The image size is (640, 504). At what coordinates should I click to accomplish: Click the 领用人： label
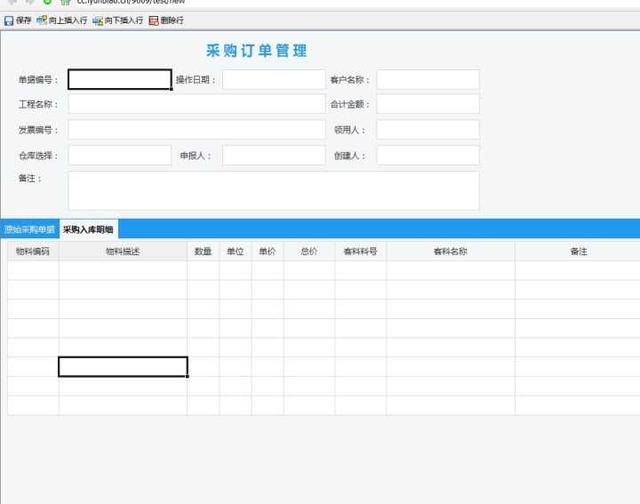(x=350, y=130)
